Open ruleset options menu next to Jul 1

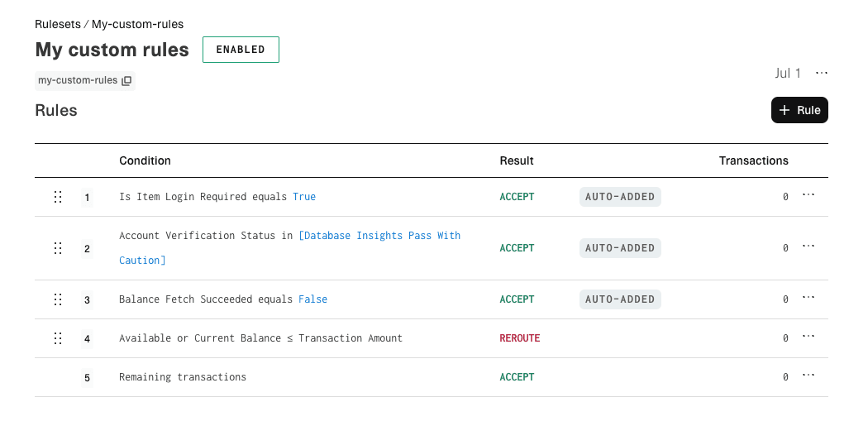pos(822,73)
